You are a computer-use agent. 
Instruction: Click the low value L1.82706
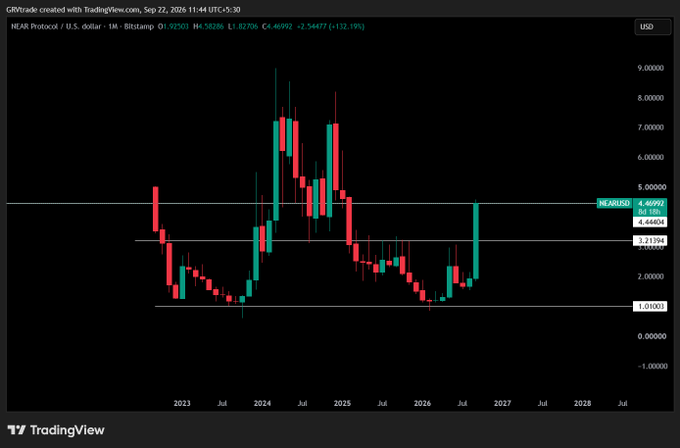click(243, 26)
